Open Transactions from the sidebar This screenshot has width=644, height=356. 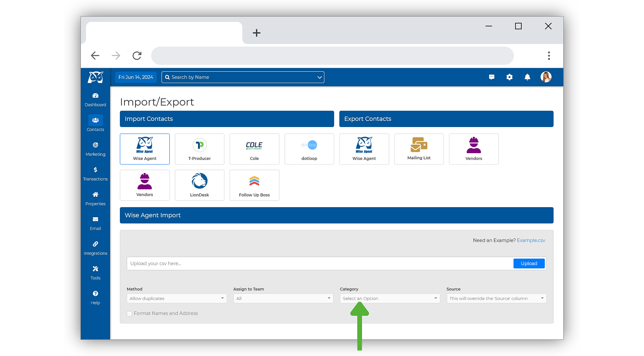coord(95,174)
